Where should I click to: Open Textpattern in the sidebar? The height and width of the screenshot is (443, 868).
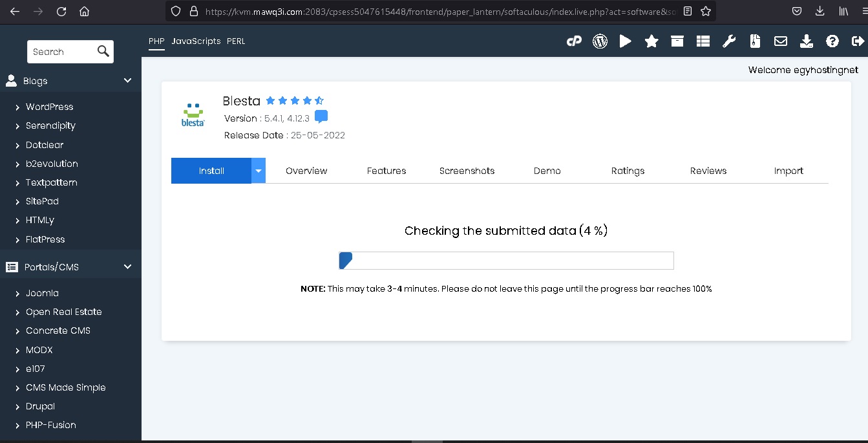coord(52,182)
